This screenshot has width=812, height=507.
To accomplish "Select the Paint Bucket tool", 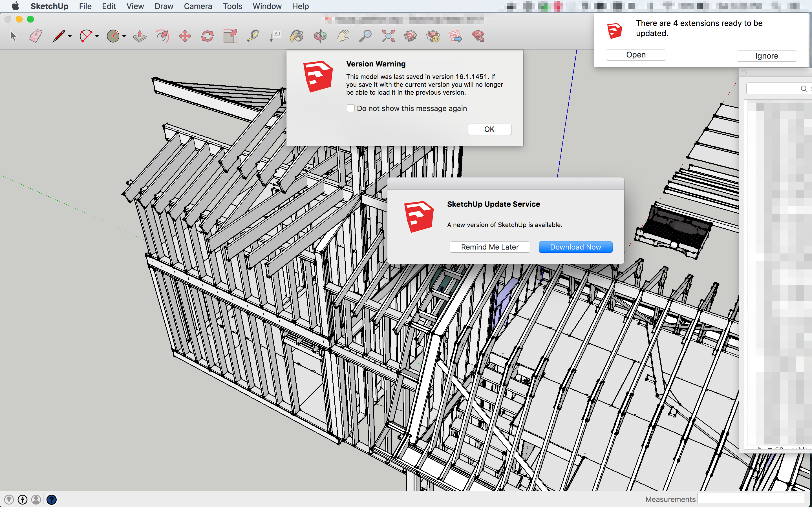I will (x=297, y=36).
